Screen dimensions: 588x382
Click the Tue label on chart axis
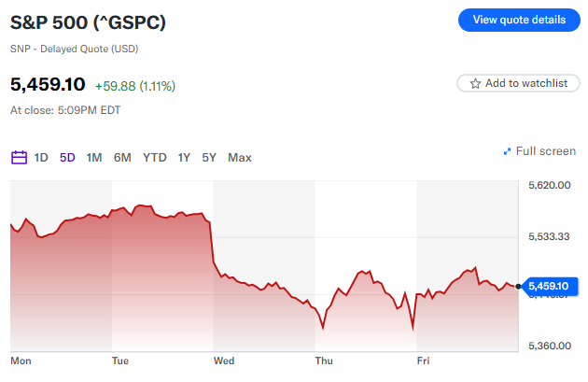120,360
